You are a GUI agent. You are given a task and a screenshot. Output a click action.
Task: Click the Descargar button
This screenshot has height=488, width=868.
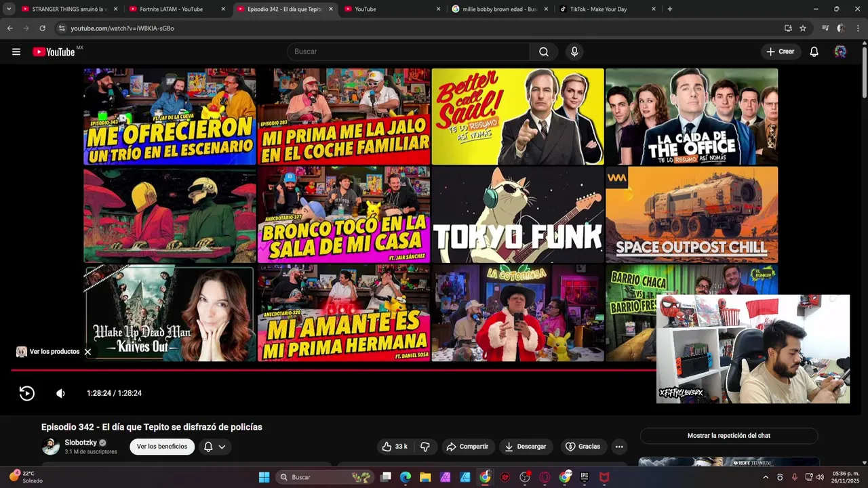(x=525, y=447)
